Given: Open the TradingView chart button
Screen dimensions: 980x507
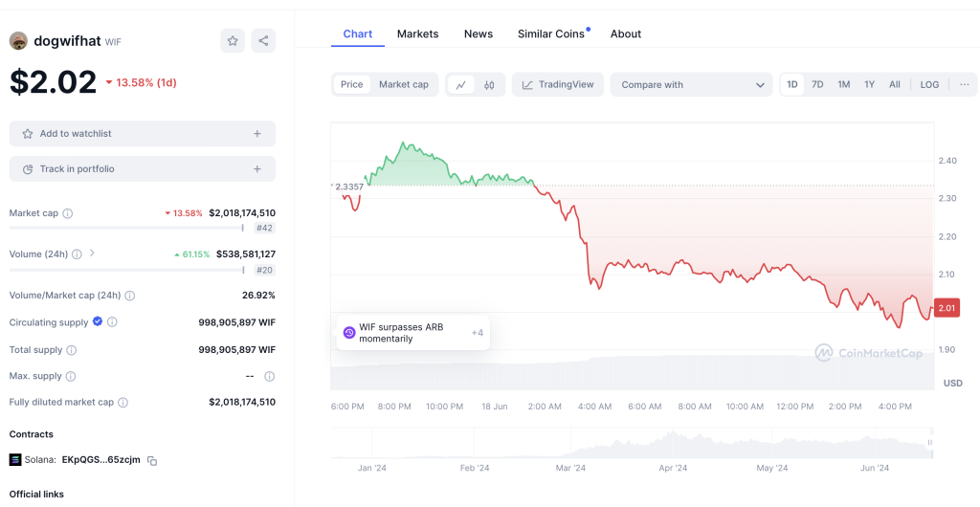Looking at the screenshot, I should (x=558, y=85).
